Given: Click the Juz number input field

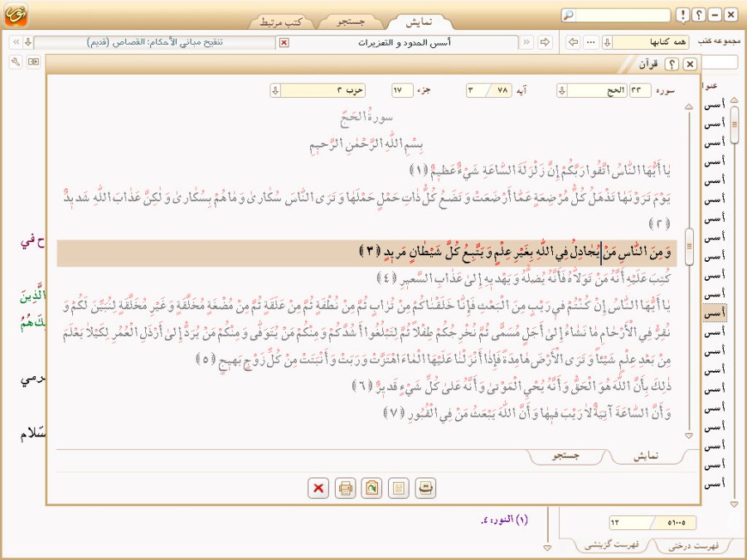Looking at the screenshot, I should (401, 90).
